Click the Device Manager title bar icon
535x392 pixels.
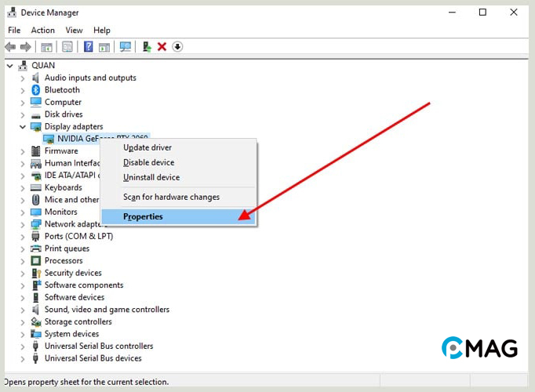12,13
